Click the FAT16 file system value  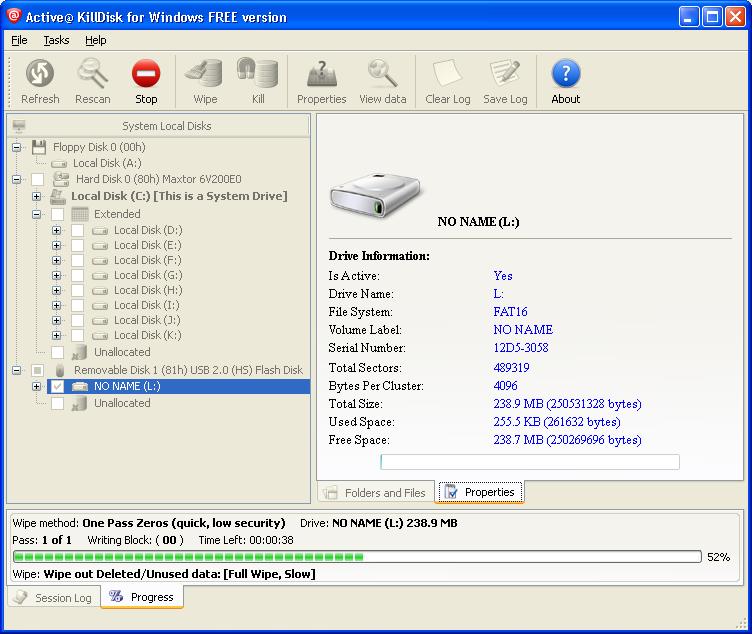pyautogui.click(x=510, y=312)
